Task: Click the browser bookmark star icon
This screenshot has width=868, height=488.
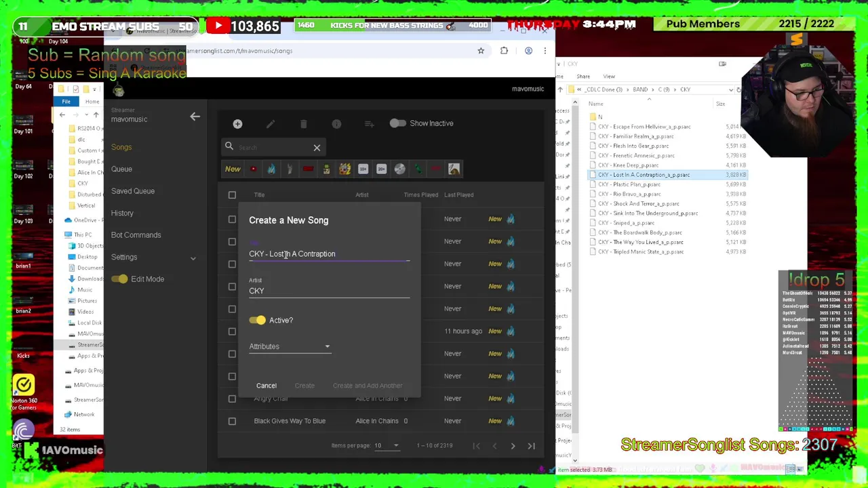Action: click(481, 51)
